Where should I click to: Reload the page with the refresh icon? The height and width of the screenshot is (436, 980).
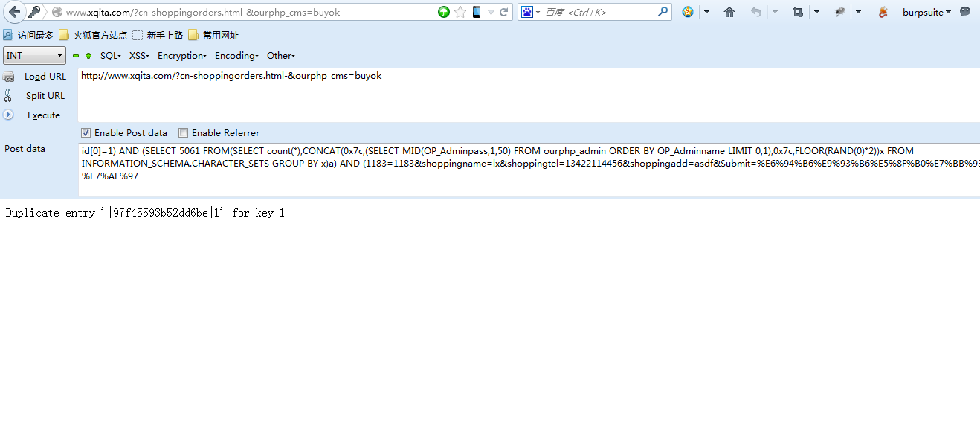pyautogui.click(x=504, y=12)
